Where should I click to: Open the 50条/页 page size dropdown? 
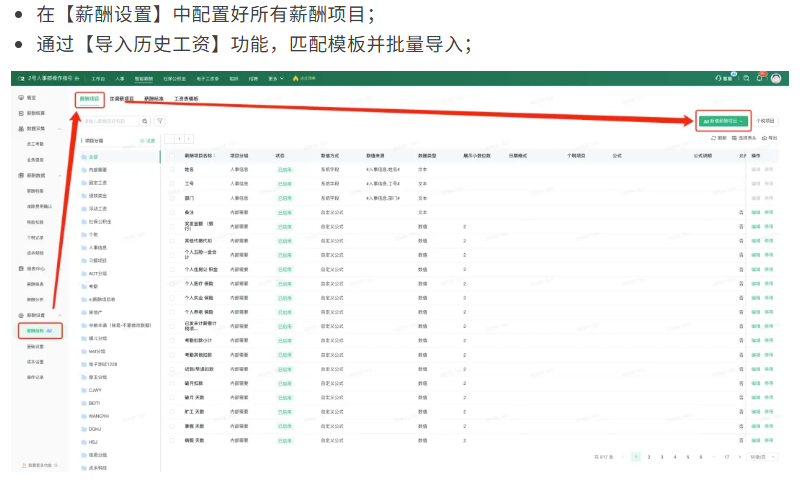click(x=763, y=457)
